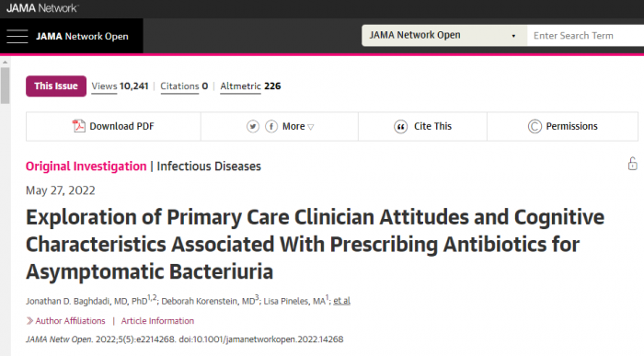Share article via Facebook icon
644x356 pixels.
coord(271,126)
